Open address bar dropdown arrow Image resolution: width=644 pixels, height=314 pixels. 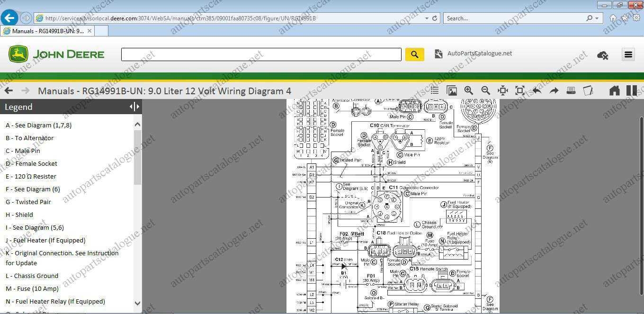[x=426, y=18]
